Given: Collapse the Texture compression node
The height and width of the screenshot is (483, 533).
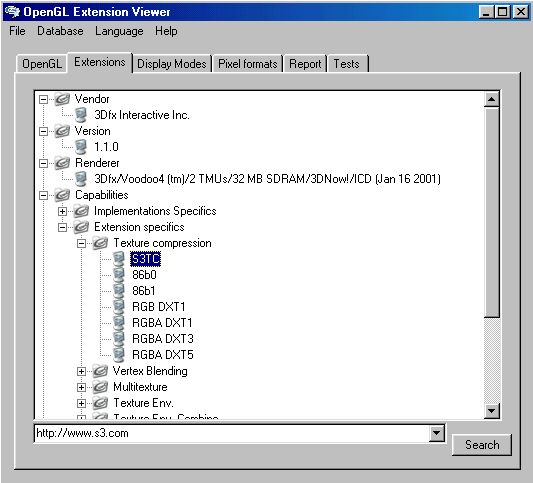Looking at the screenshot, I should tap(82, 243).
